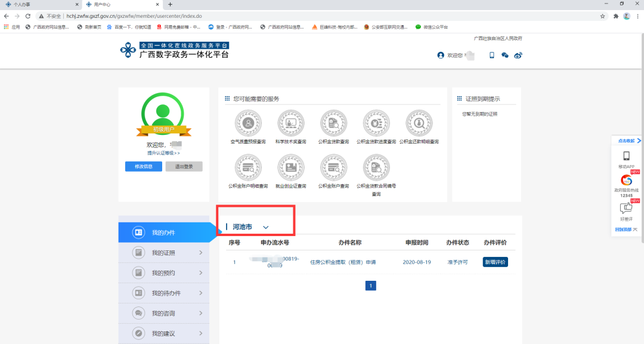Screen dimensions: 644x344
Task: Click the 广西数字政务一体化平台 logo
Action: (175, 50)
